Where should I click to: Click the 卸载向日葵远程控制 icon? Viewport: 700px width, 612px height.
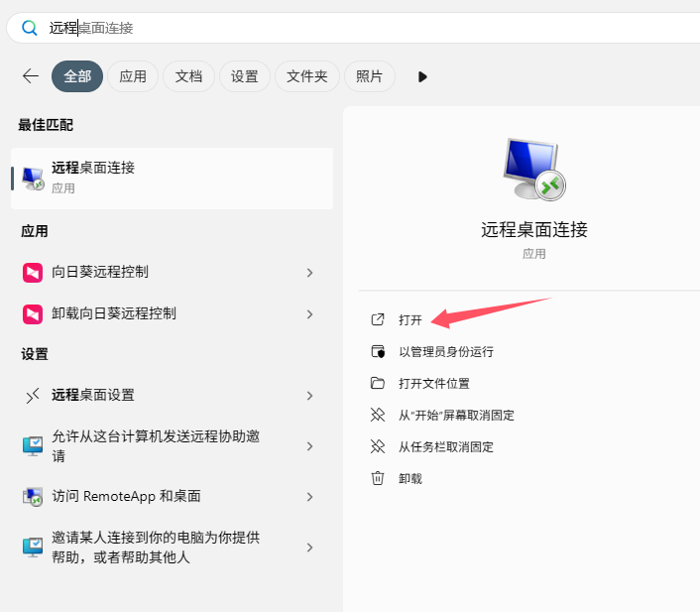coord(33,314)
